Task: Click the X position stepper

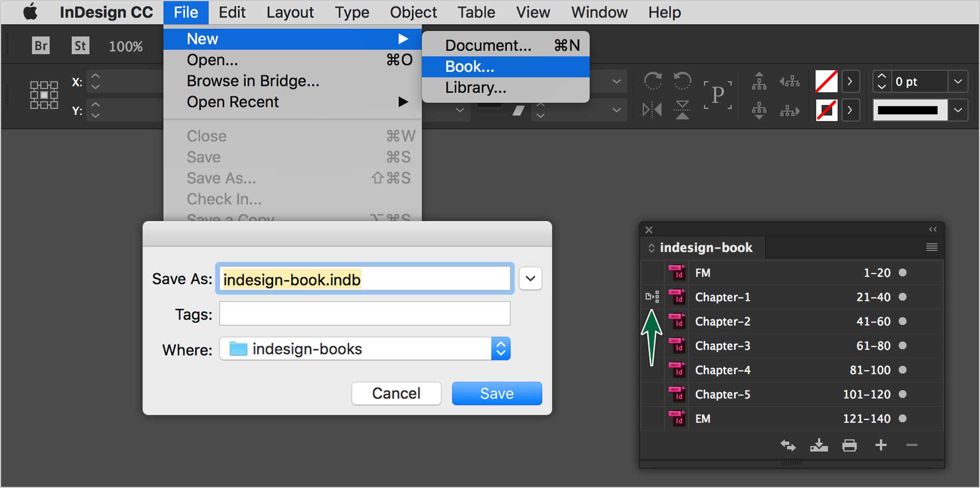Action: tap(96, 81)
